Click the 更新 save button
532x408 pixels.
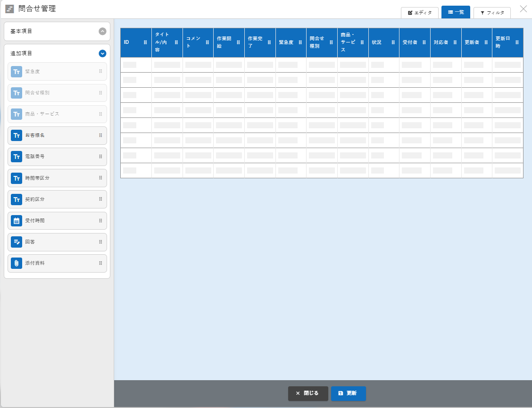(348, 393)
